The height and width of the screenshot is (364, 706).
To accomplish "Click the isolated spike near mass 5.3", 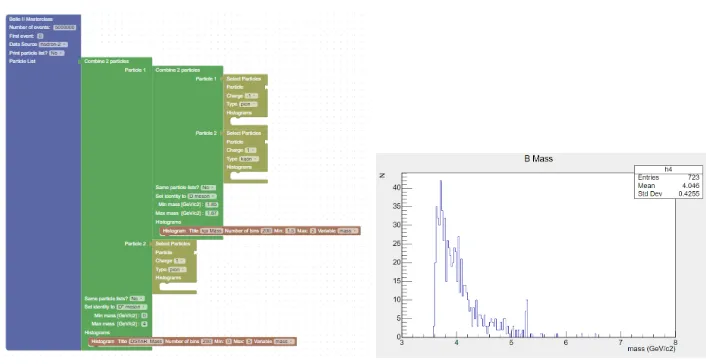I will tap(527, 318).
